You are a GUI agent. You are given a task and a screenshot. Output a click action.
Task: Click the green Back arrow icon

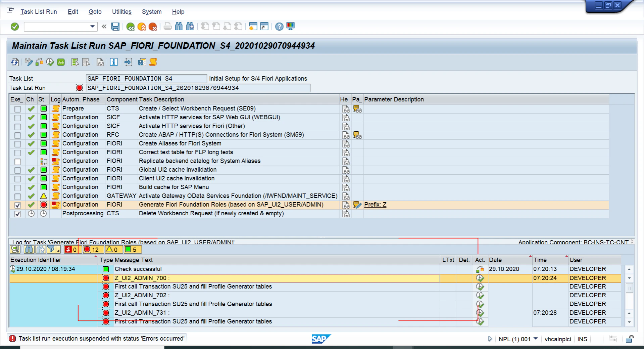coord(131,27)
